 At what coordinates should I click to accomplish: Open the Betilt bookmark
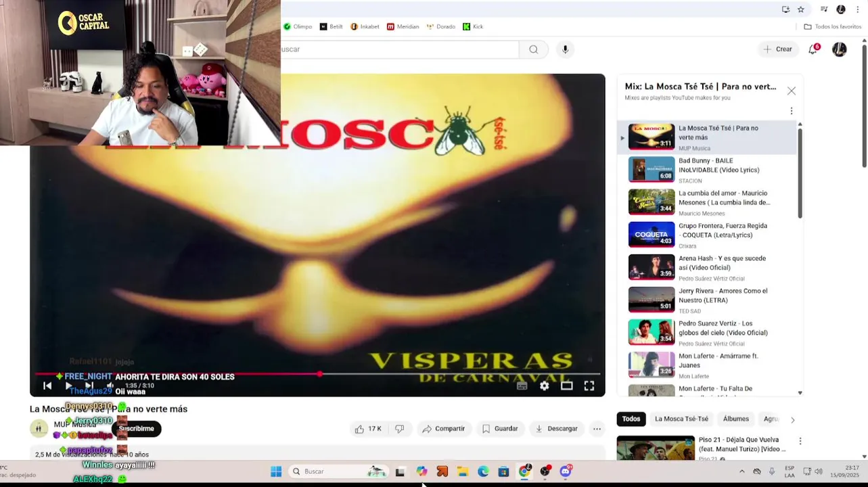(x=332, y=26)
